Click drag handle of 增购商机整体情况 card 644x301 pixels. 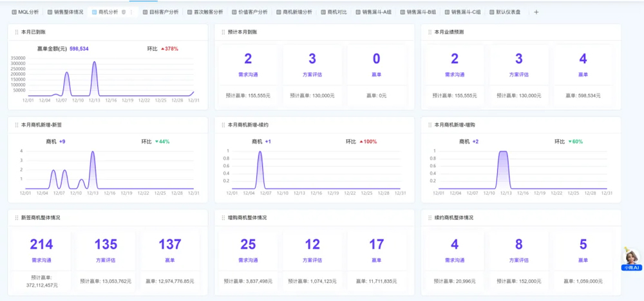[x=223, y=218]
